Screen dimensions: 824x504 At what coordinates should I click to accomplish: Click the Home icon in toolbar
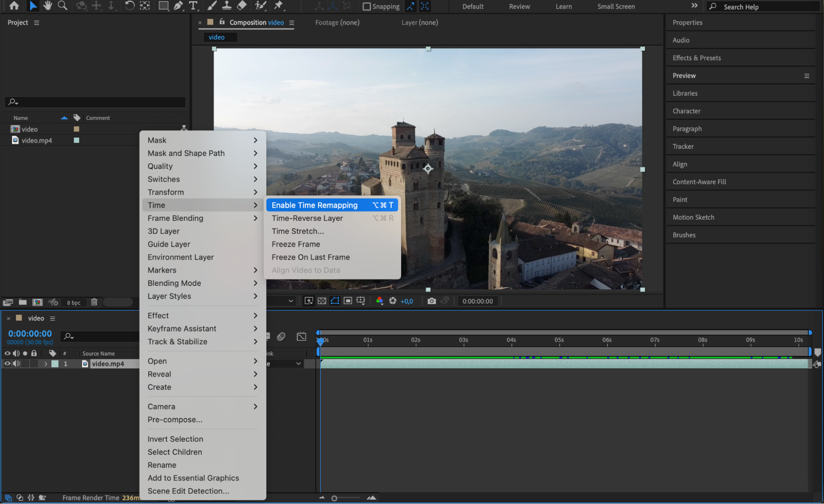point(14,6)
